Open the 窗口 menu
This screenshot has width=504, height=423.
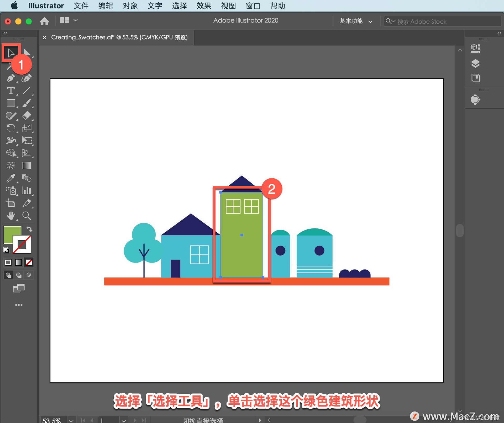pyautogui.click(x=253, y=6)
